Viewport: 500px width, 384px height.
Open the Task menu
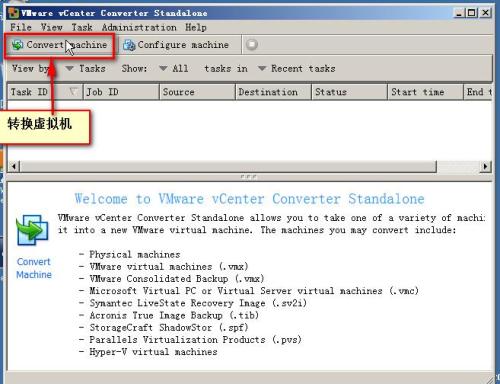coord(82,27)
